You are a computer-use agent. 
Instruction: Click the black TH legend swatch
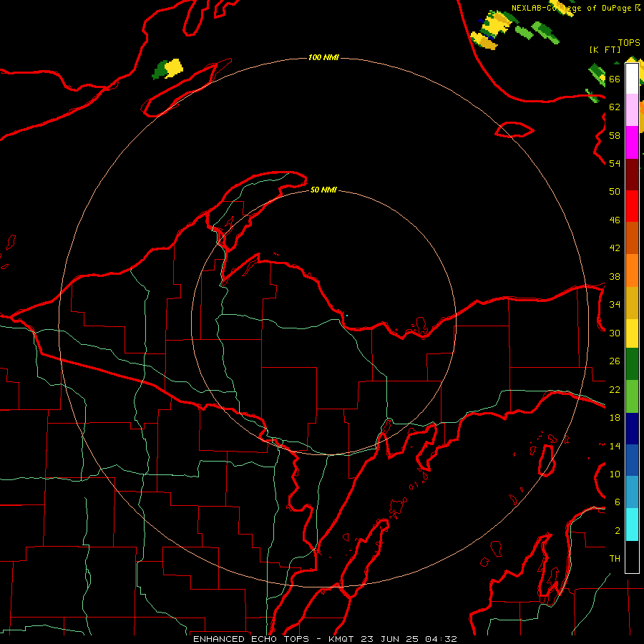632,557
